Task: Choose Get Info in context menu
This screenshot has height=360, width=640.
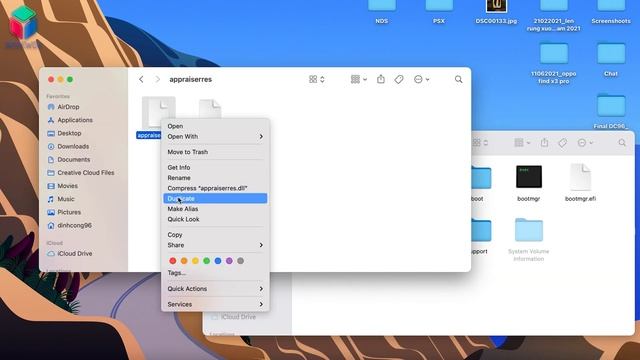Action: [x=215, y=167]
